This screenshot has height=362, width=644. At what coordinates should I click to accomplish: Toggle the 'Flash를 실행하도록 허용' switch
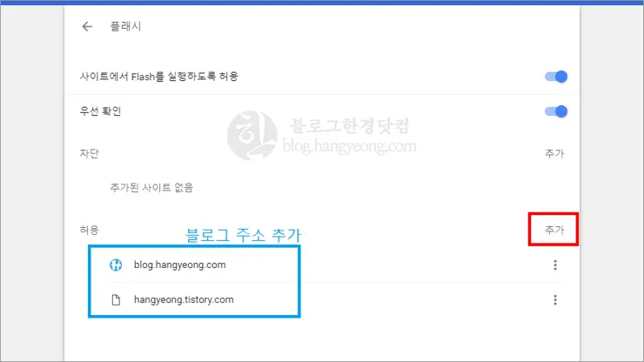(x=556, y=77)
